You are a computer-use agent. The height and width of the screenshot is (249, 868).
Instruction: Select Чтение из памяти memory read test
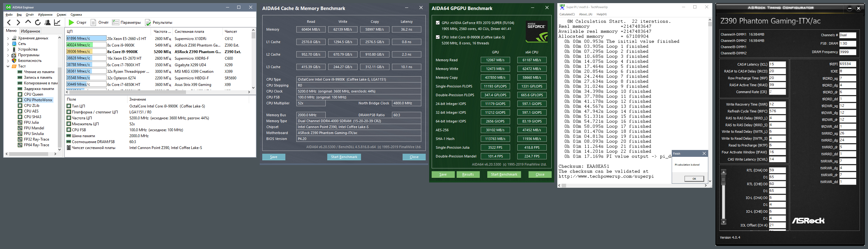[39, 72]
